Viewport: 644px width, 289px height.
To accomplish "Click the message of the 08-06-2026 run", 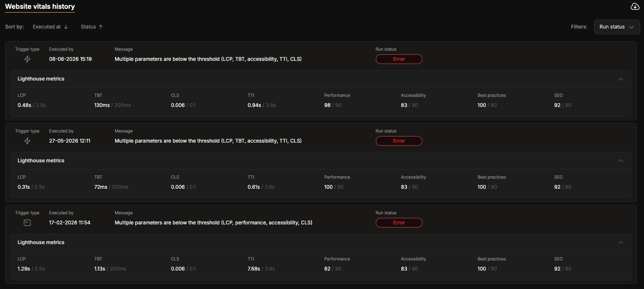I will tap(208, 59).
